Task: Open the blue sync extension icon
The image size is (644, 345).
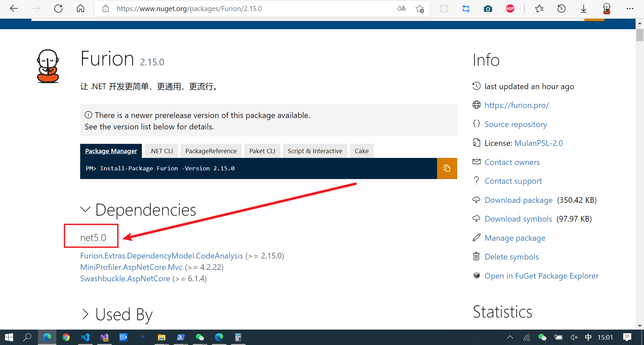Action: click(466, 9)
